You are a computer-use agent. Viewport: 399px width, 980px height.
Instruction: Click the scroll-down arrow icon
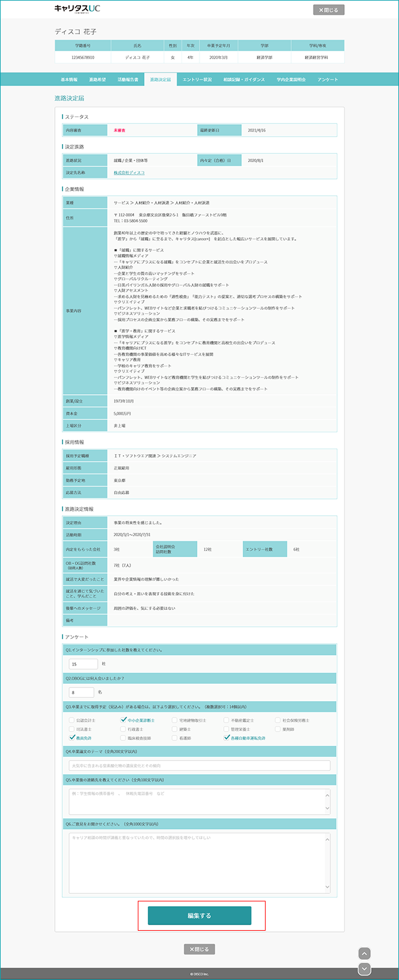365,969
